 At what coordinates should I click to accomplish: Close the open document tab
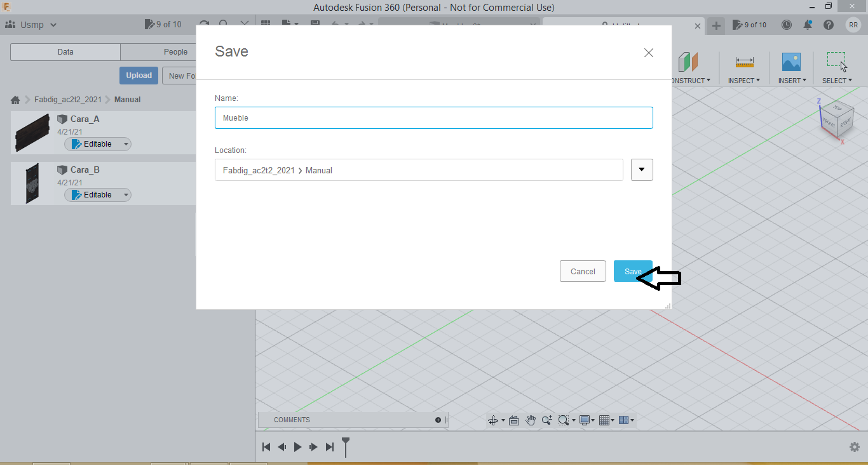click(697, 26)
